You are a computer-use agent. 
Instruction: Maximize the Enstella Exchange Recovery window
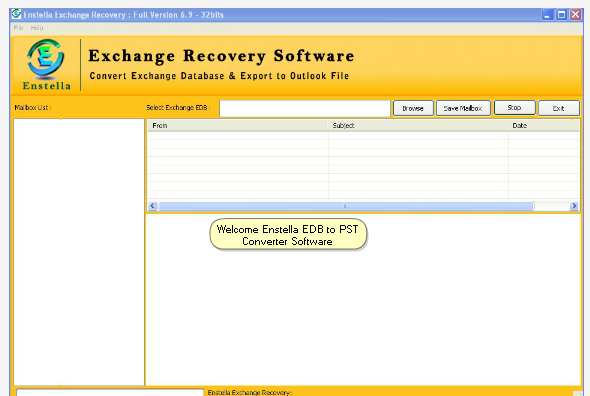pos(561,15)
